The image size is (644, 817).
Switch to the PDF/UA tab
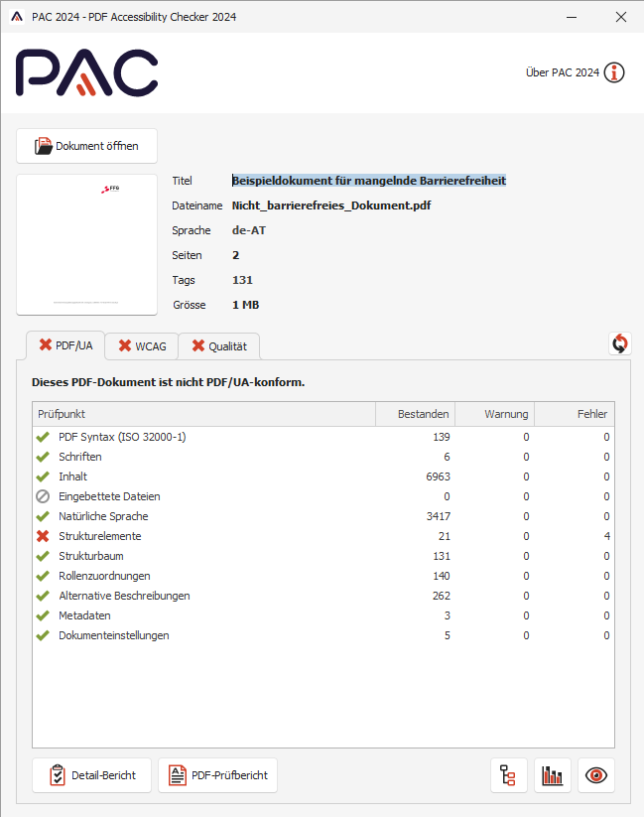(x=65, y=345)
